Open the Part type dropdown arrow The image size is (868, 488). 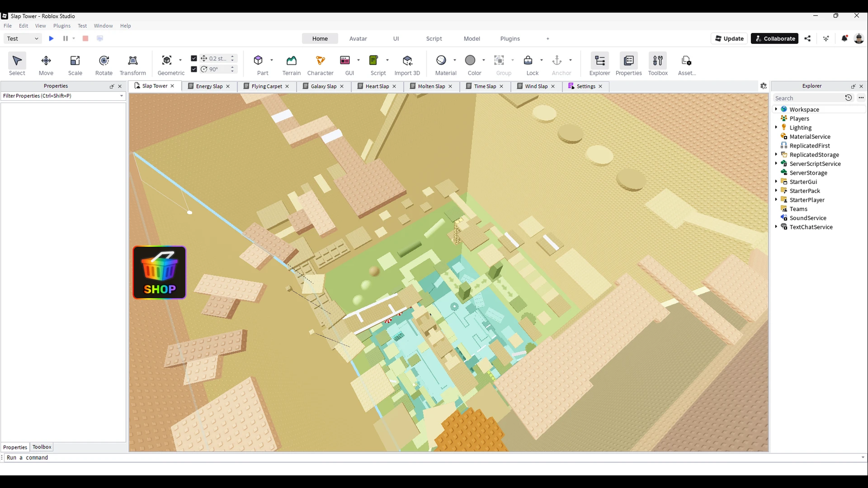tap(272, 60)
